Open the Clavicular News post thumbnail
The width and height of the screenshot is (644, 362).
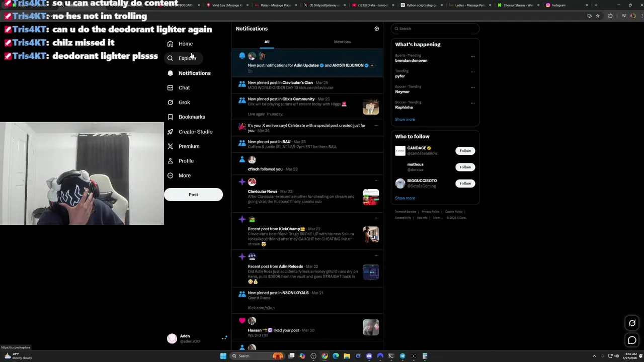click(371, 197)
